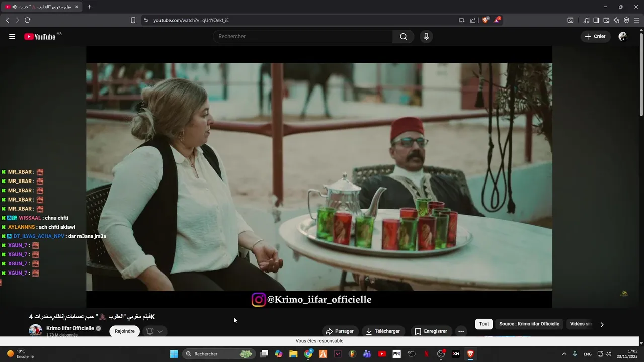The height and width of the screenshot is (362, 644).
Task: Share this page from address bar
Action: tap(473, 20)
